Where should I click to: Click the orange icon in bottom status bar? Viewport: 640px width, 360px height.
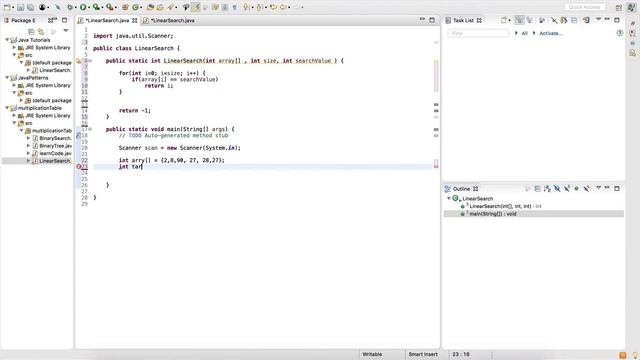pyautogui.click(x=622, y=355)
